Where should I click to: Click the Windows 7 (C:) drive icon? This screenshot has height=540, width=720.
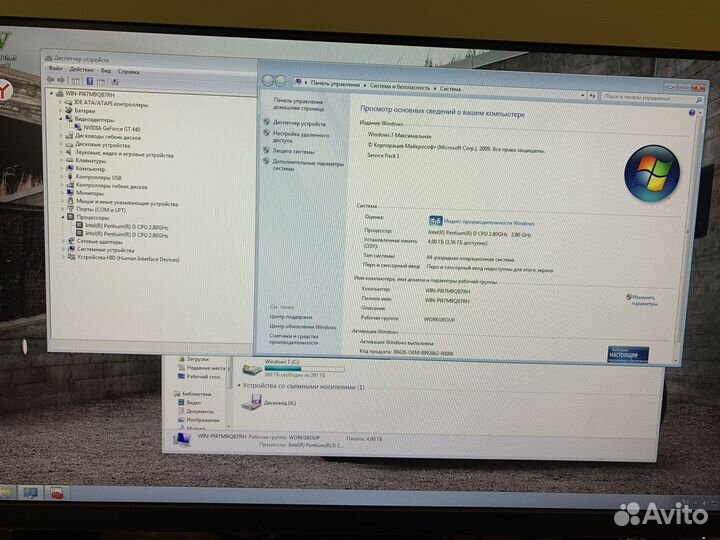pyautogui.click(x=251, y=369)
